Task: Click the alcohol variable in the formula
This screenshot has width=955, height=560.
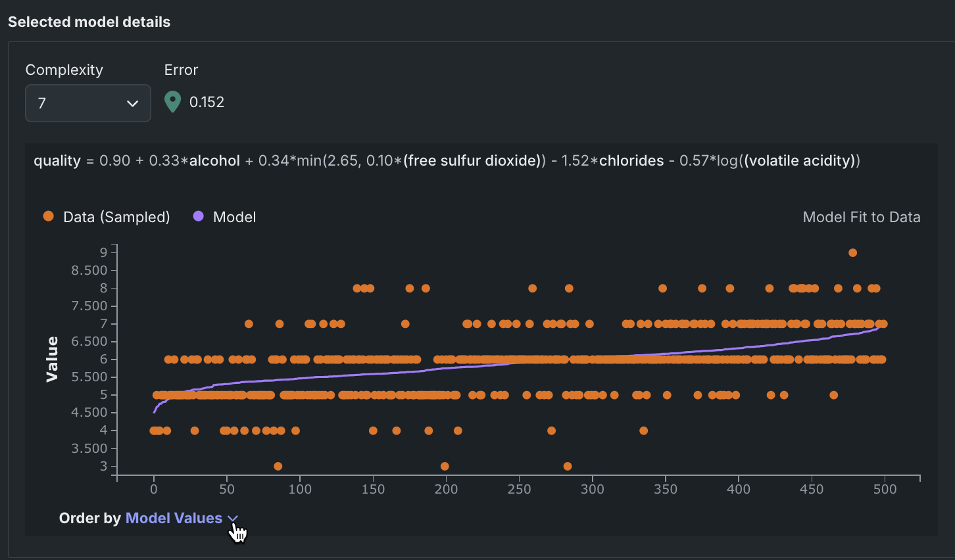Action: (214, 160)
